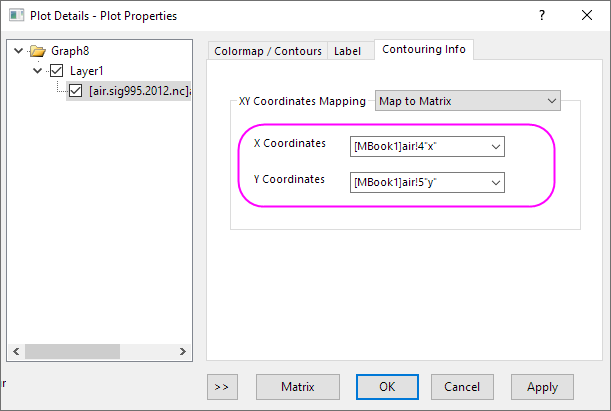The image size is (611, 411).
Task: Collapse the Layer1 tree node
Action: 38,71
